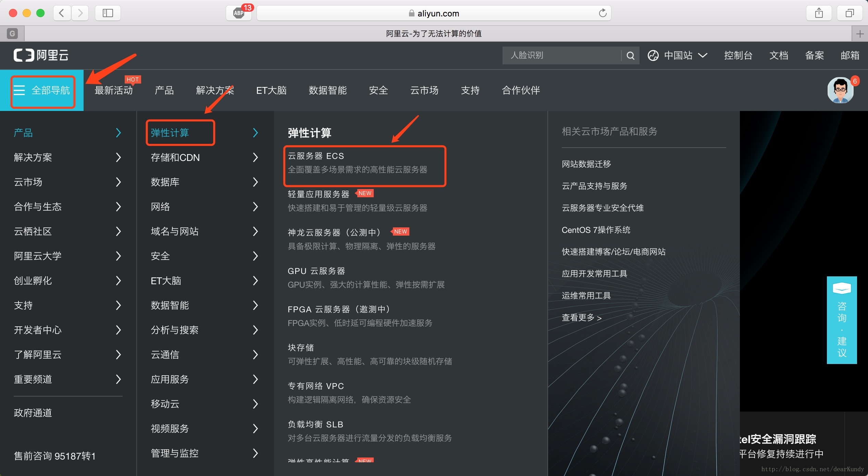The width and height of the screenshot is (868, 476).
Task: Open the 支持 top nav item
Action: click(470, 90)
